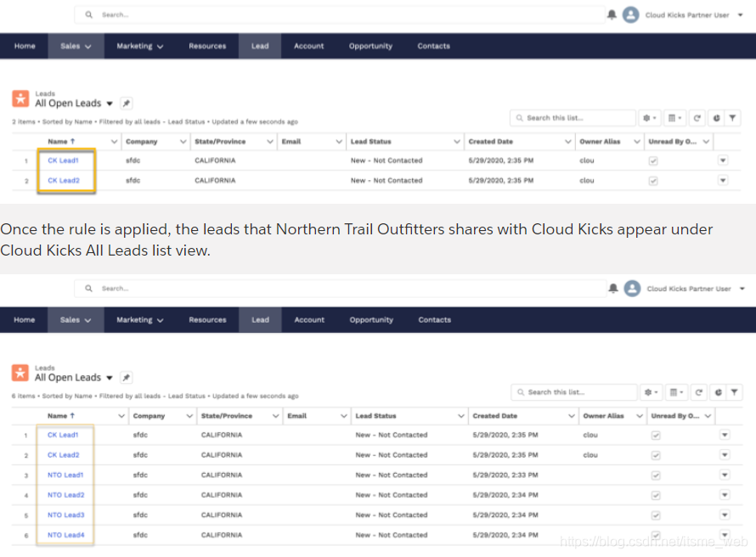Open list view controls gear in upper list
Viewport: 756px width, 557px height.
(650, 118)
